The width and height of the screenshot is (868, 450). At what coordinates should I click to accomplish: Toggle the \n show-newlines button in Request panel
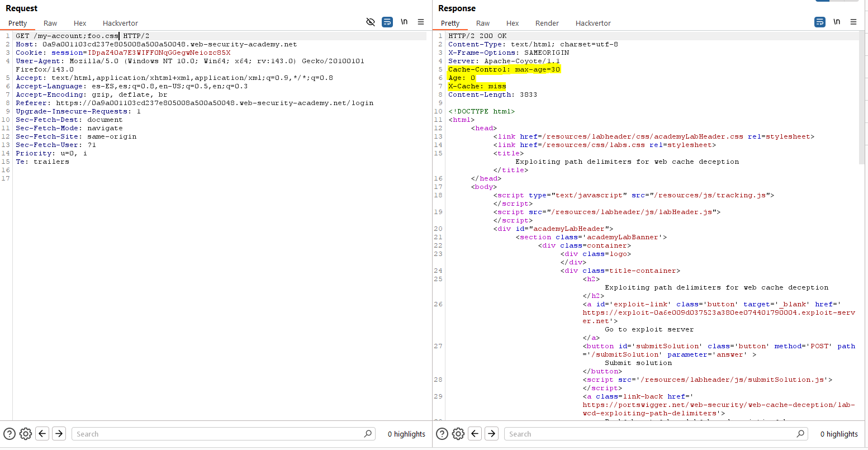[x=404, y=22]
